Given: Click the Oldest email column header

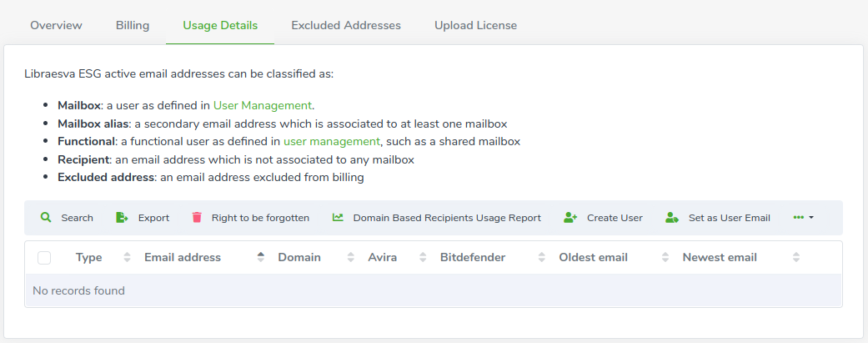Looking at the screenshot, I should point(594,257).
